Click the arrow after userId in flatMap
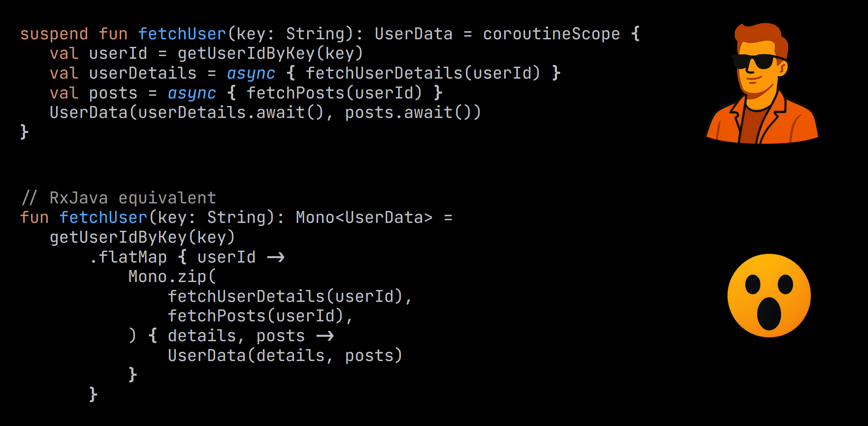Image resolution: width=868 pixels, height=426 pixels. tap(276, 257)
